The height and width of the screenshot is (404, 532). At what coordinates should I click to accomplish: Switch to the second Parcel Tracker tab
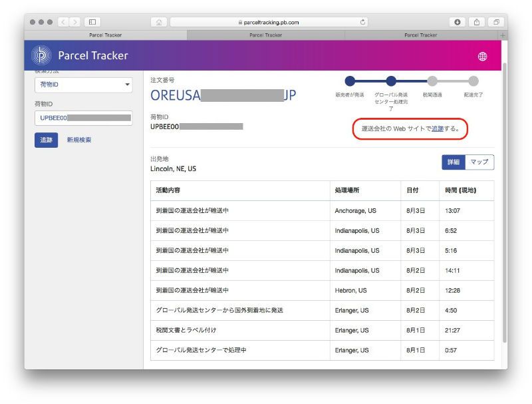265,35
